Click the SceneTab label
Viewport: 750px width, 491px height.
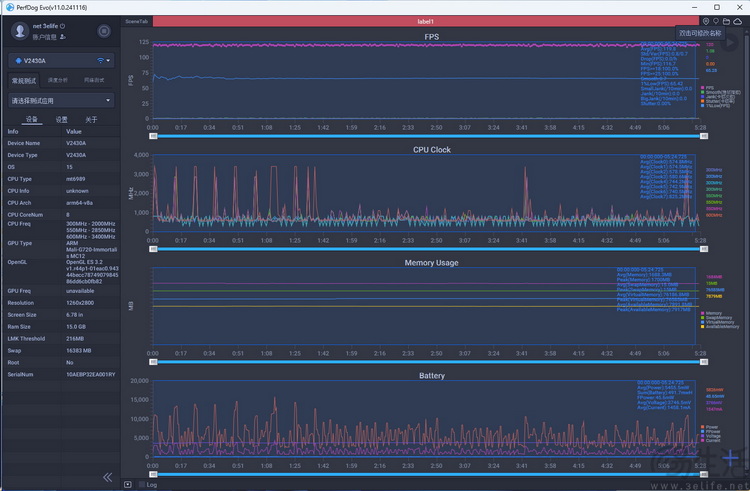tap(136, 22)
